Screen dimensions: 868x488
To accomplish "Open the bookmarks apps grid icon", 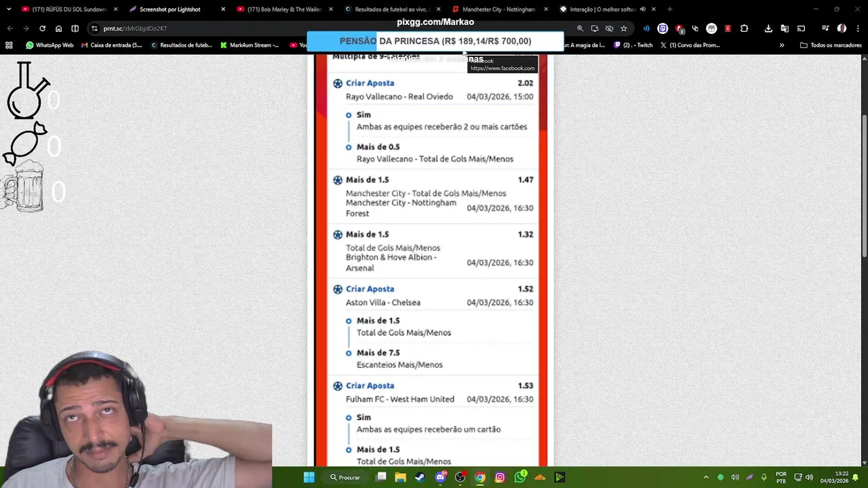I will click(9, 45).
